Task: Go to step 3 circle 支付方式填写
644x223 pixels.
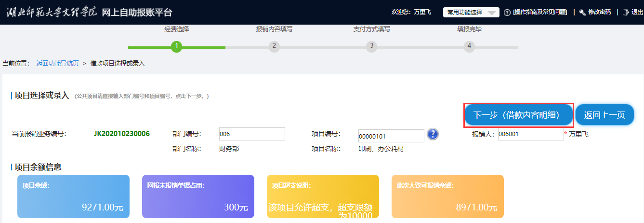Action: (x=371, y=46)
